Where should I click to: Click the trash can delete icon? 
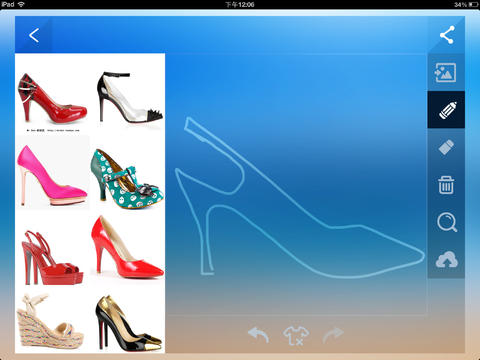pyautogui.click(x=446, y=185)
